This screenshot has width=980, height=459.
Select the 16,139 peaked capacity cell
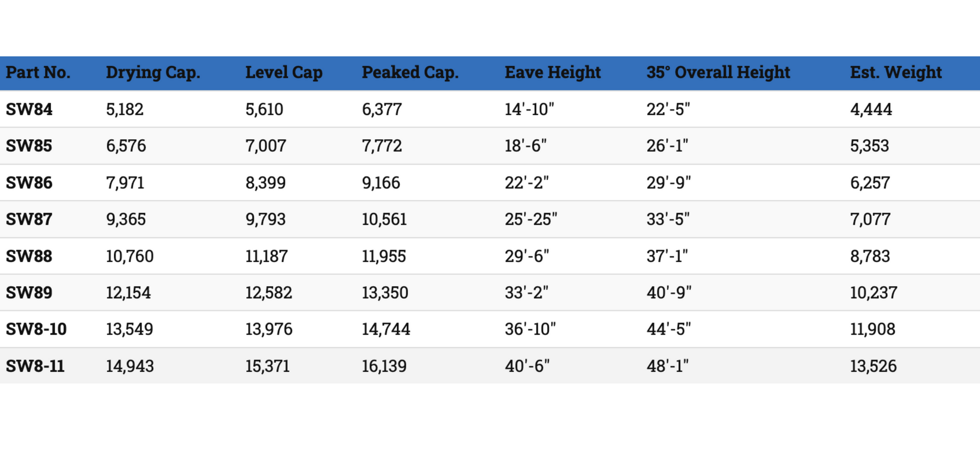384,366
